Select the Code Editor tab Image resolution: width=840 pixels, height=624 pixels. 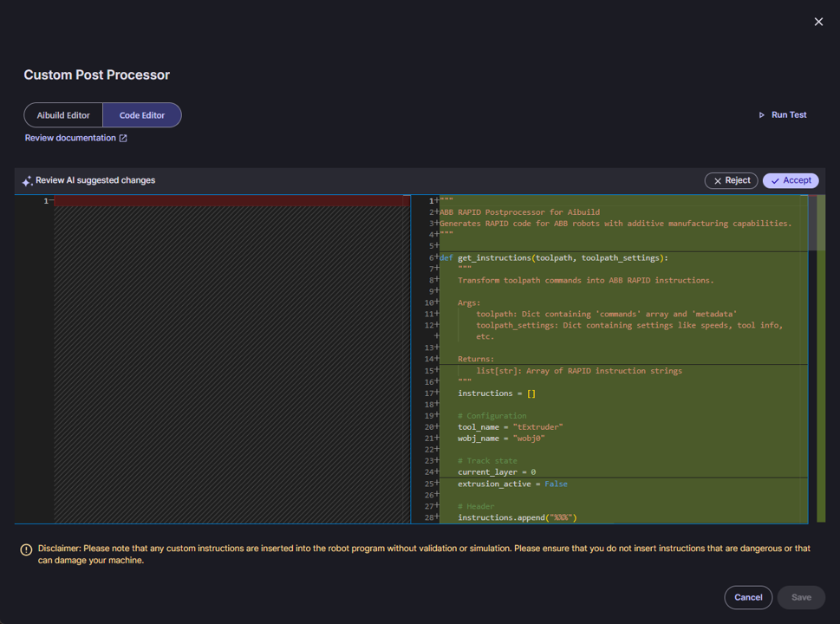tap(142, 115)
